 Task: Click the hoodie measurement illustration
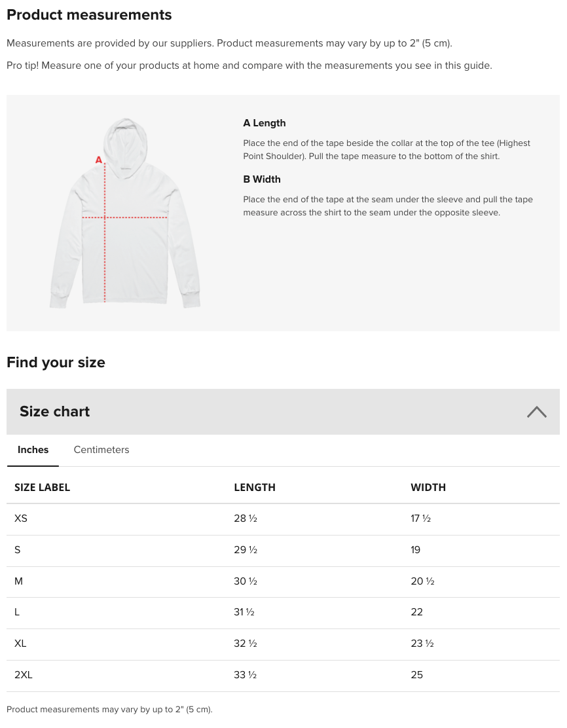pyautogui.click(x=125, y=213)
